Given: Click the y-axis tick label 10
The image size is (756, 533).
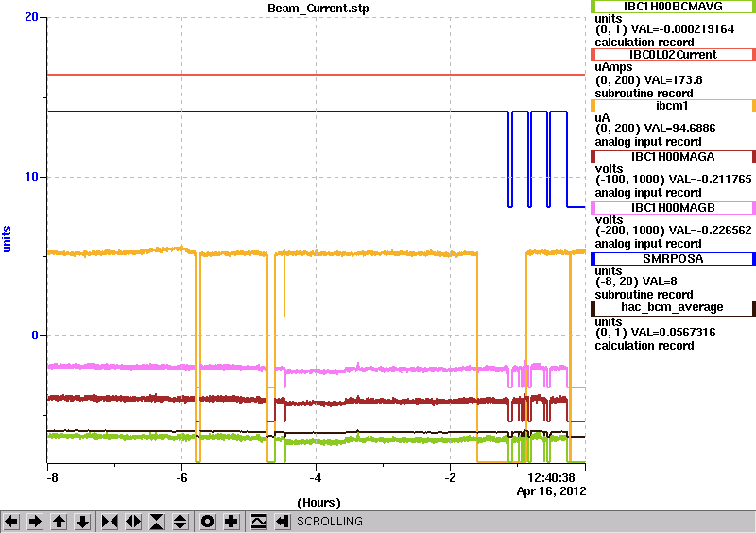Looking at the screenshot, I should (31, 177).
